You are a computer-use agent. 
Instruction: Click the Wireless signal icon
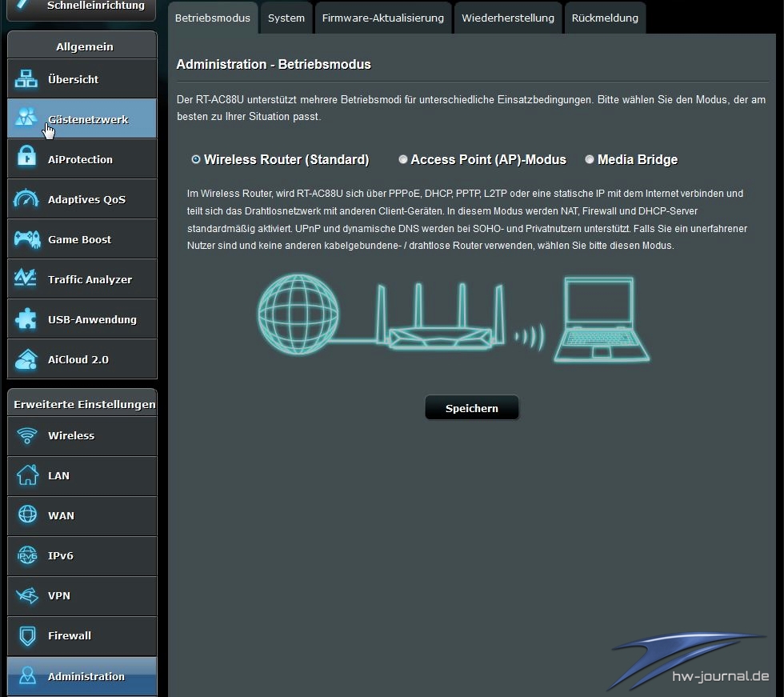(x=27, y=435)
